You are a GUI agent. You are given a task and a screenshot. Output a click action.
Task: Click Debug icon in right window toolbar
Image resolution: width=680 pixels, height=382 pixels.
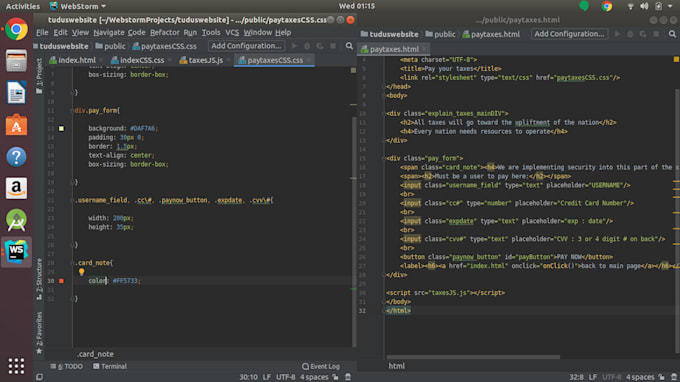(630, 34)
